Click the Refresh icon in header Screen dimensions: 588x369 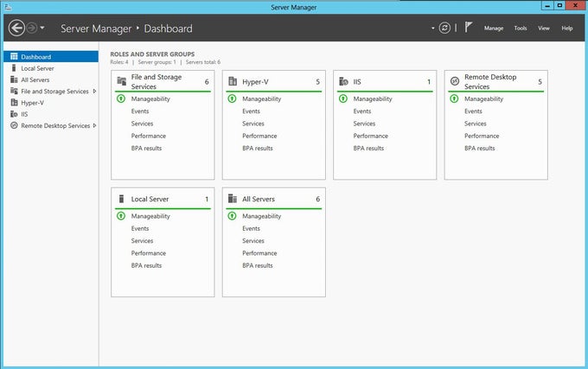(444, 29)
